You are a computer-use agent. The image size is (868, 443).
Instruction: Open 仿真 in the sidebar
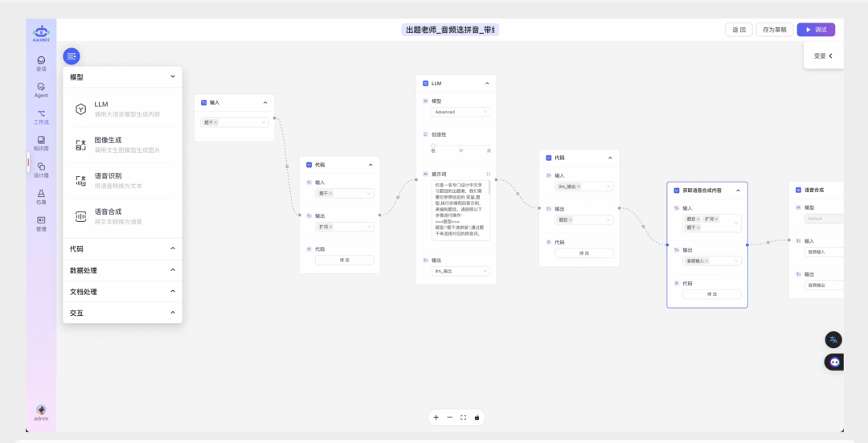41,196
